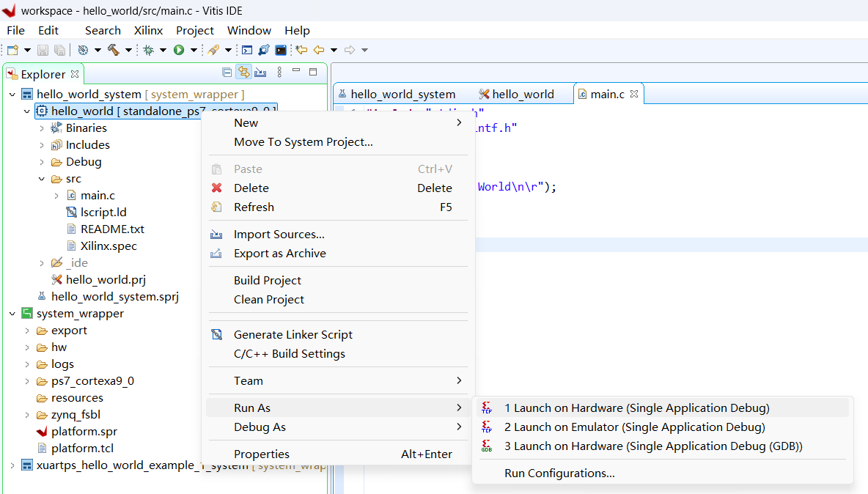
Task: Expand the Debug folder in Explorer
Action: (42, 162)
